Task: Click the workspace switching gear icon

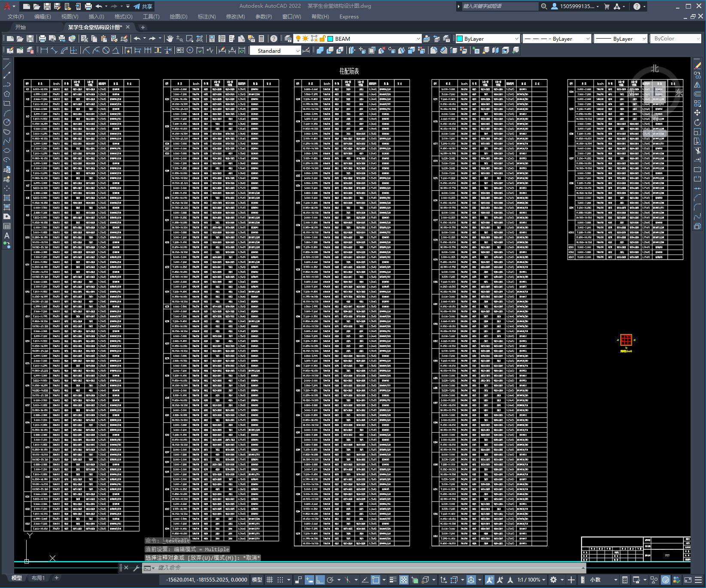Action: (x=554, y=580)
